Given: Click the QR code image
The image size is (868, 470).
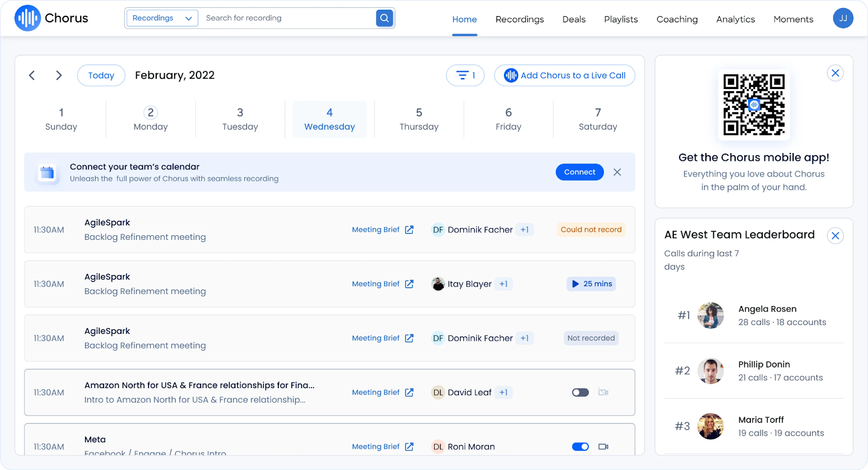Looking at the screenshot, I should pyautogui.click(x=754, y=105).
